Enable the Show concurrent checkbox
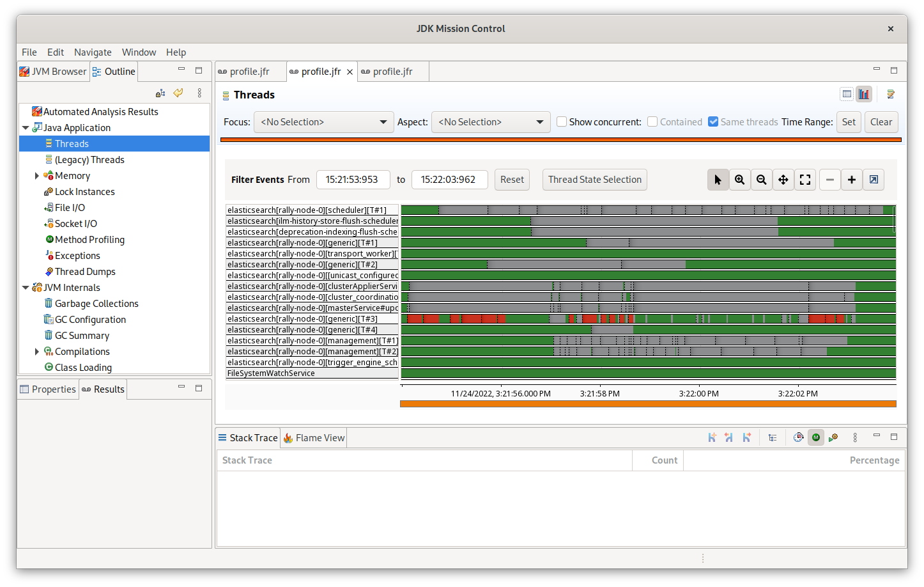The width and height of the screenshot is (924, 587). click(562, 121)
